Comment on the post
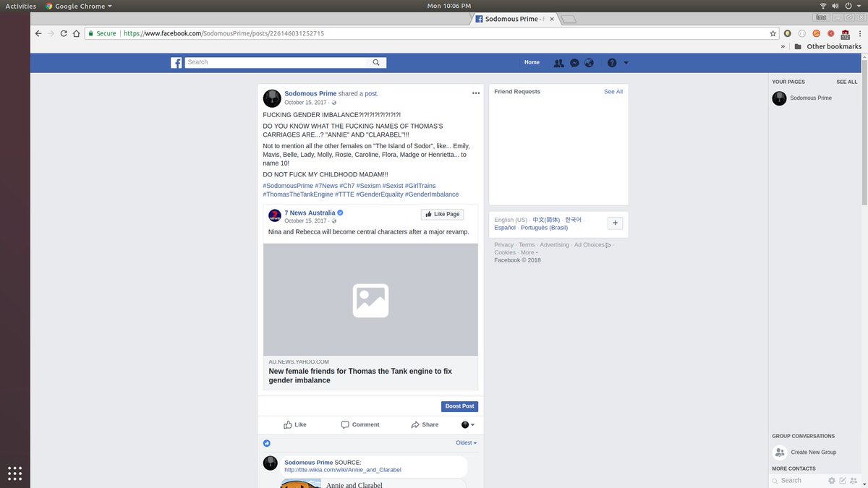This screenshot has height=488, width=868. (x=360, y=424)
